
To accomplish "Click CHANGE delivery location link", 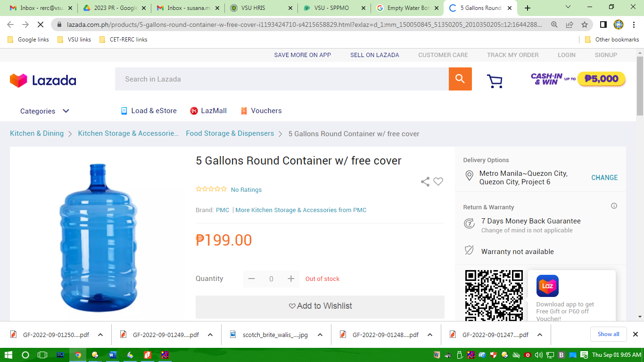I will pos(604,178).
